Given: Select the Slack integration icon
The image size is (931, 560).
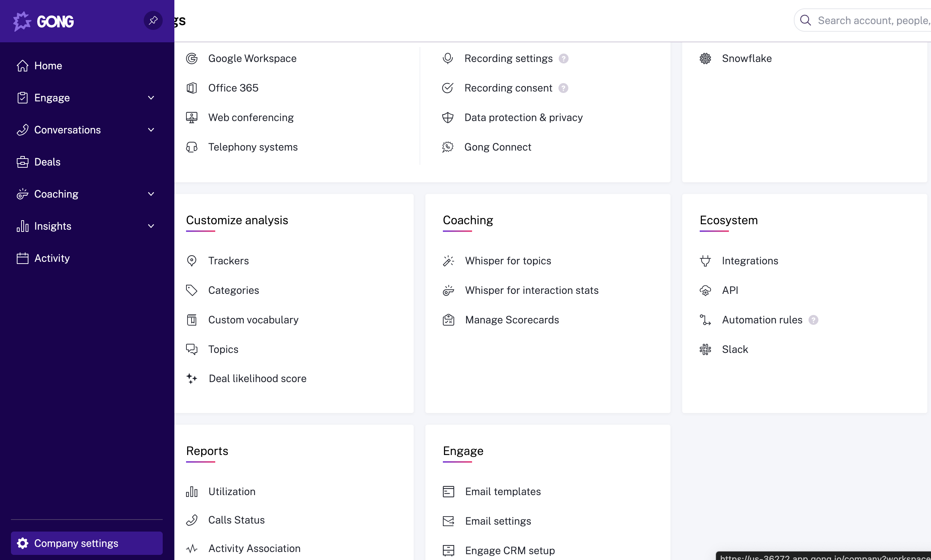Looking at the screenshot, I should click(x=706, y=349).
